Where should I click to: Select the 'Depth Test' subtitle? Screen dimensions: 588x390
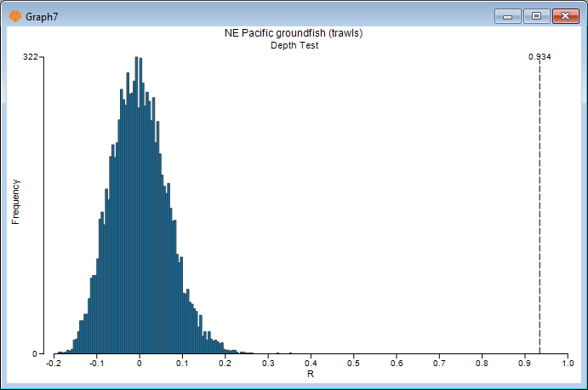coord(294,46)
